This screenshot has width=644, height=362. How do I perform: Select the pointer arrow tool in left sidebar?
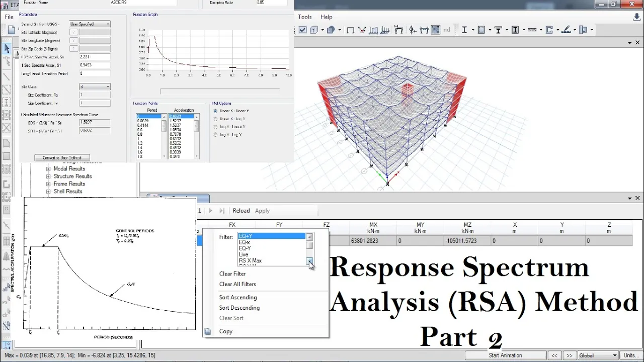point(7,48)
